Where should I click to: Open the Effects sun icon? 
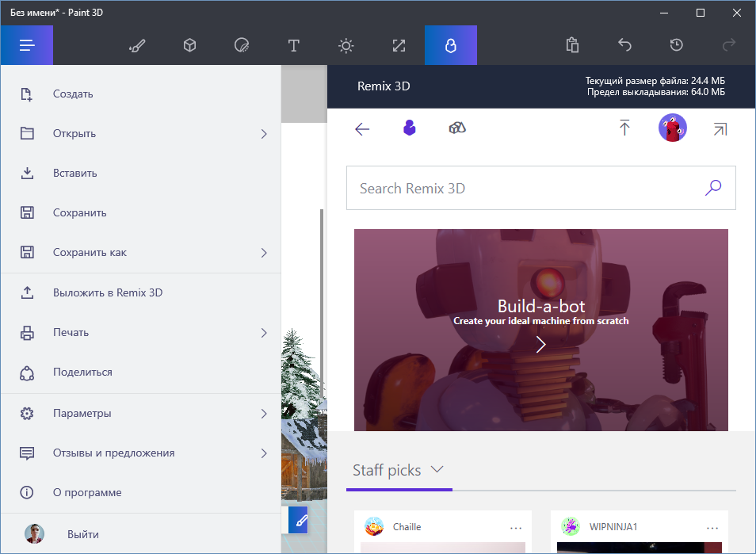click(346, 45)
